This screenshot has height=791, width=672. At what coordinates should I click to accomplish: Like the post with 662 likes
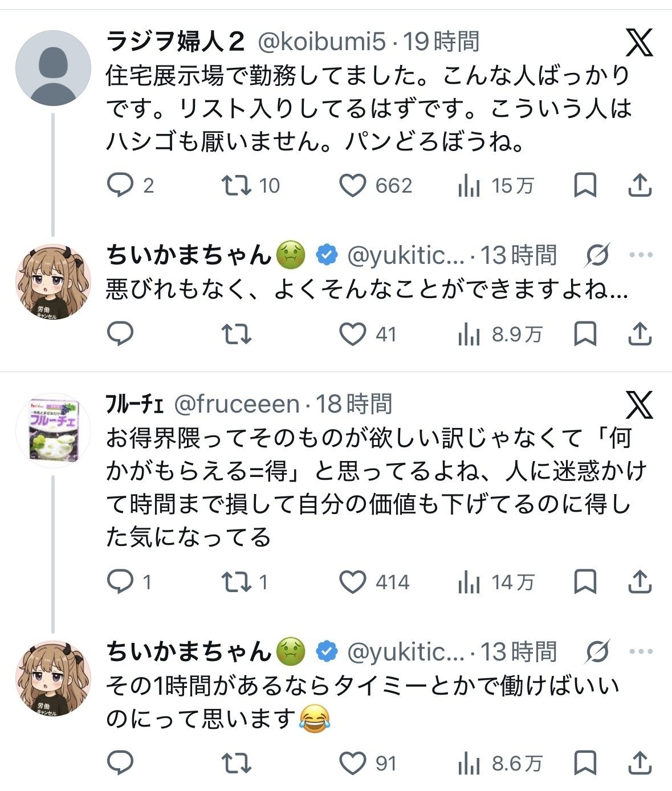[x=353, y=186]
